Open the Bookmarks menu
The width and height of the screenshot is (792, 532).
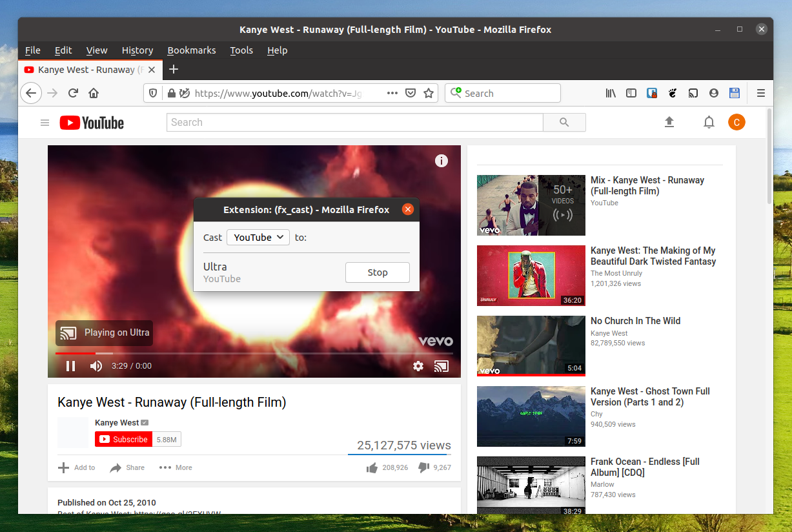[x=191, y=50]
